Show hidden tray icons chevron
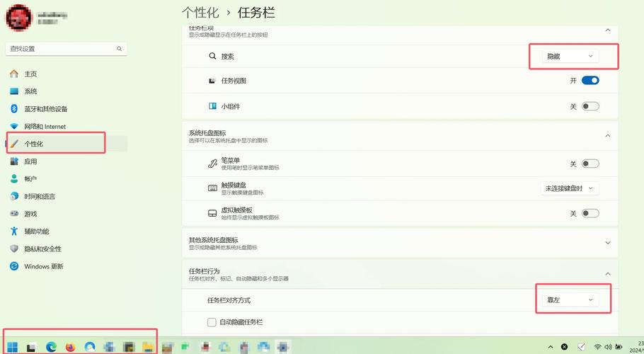This screenshot has height=354, width=644. [x=551, y=347]
